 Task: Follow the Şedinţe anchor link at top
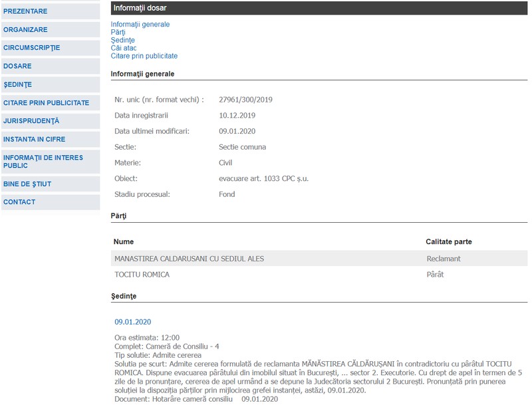point(123,40)
